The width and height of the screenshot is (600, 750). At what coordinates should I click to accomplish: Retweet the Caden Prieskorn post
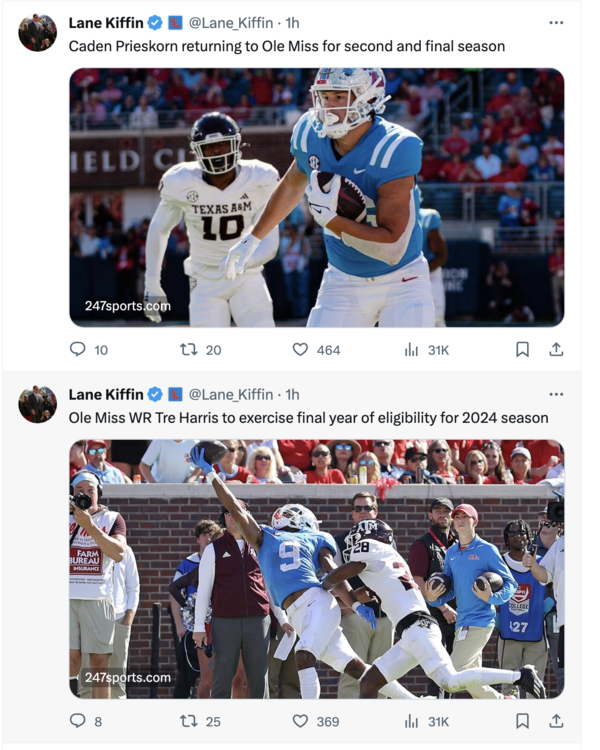tap(187, 349)
